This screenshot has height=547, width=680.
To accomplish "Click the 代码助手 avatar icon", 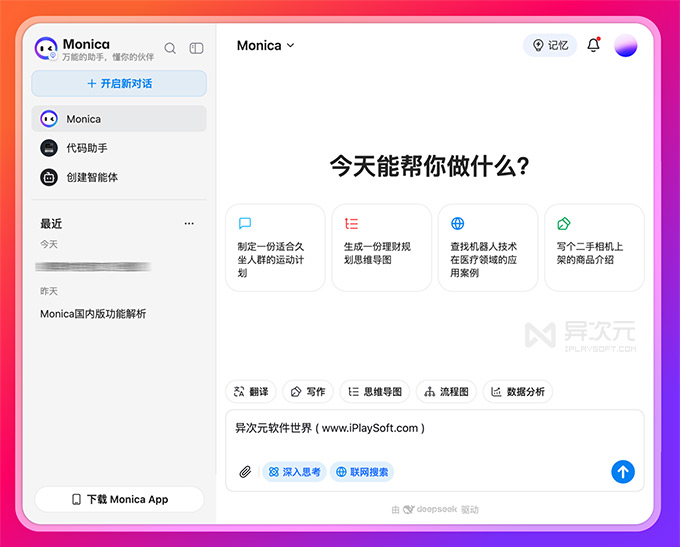I will pos(49,148).
